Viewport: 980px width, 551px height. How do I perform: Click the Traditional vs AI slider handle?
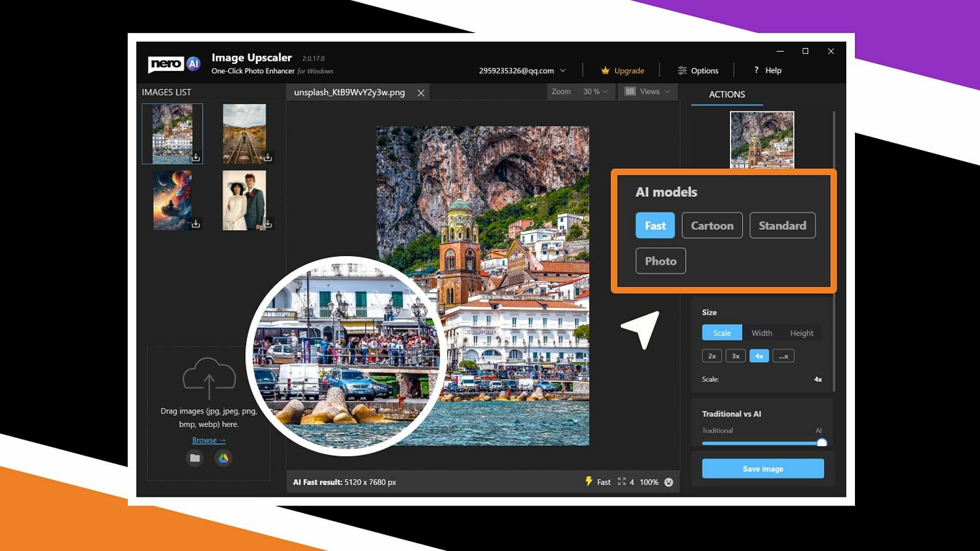coord(821,442)
